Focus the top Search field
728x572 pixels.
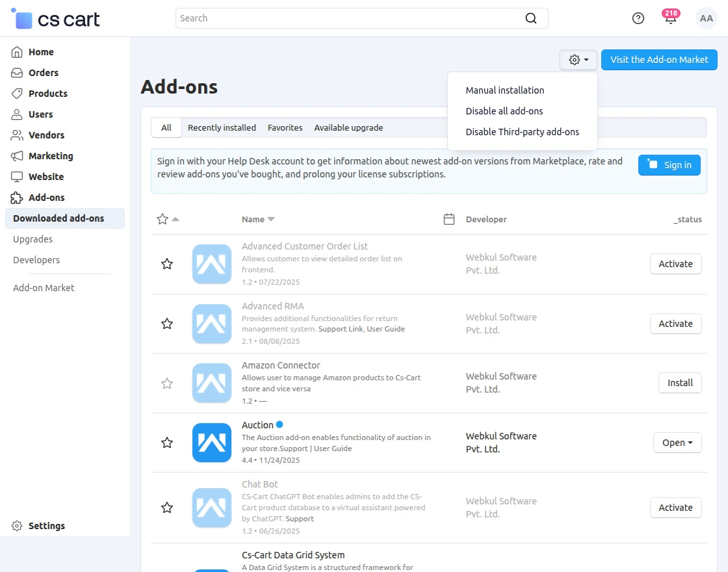[x=351, y=18]
